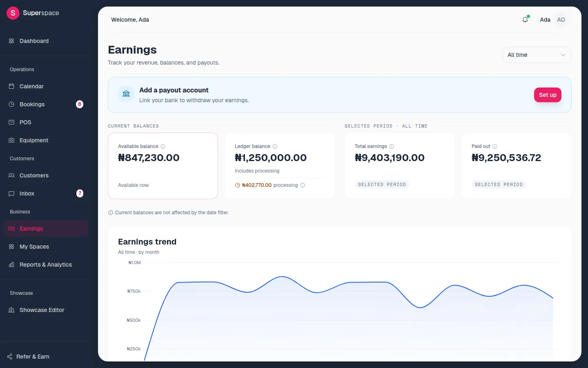Click info icon beside date filter note

click(x=111, y=213)
